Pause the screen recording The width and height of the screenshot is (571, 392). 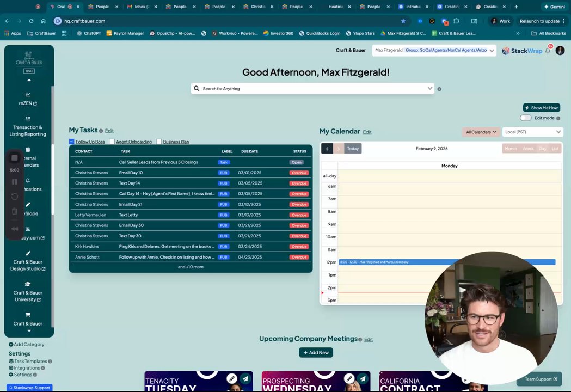(15, 182)
